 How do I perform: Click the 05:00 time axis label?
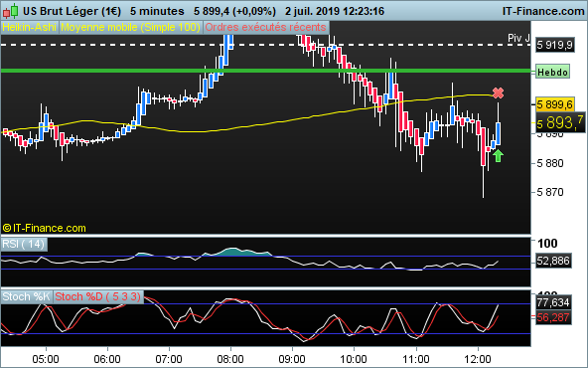point(46,359)
